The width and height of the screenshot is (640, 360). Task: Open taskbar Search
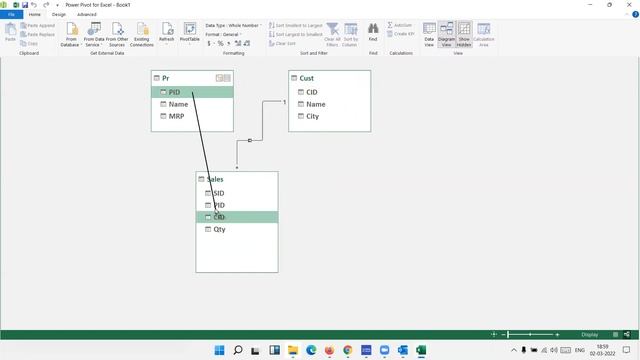tap(238, 350)
